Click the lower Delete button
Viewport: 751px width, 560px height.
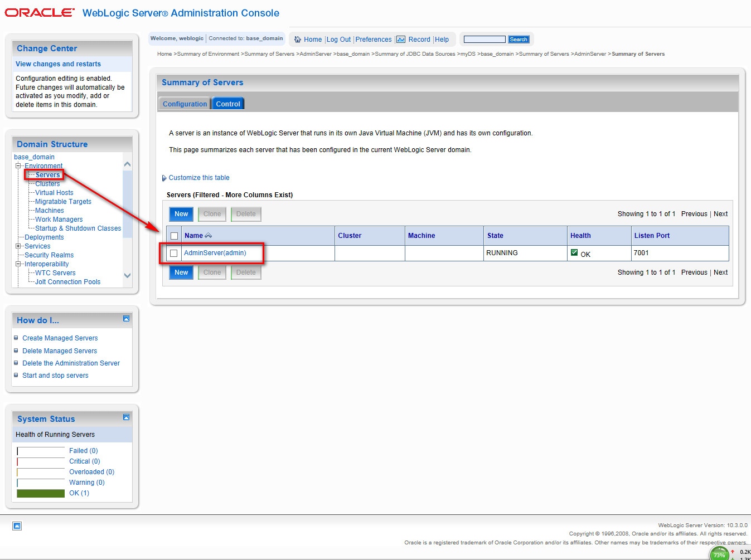coord(246,272)
